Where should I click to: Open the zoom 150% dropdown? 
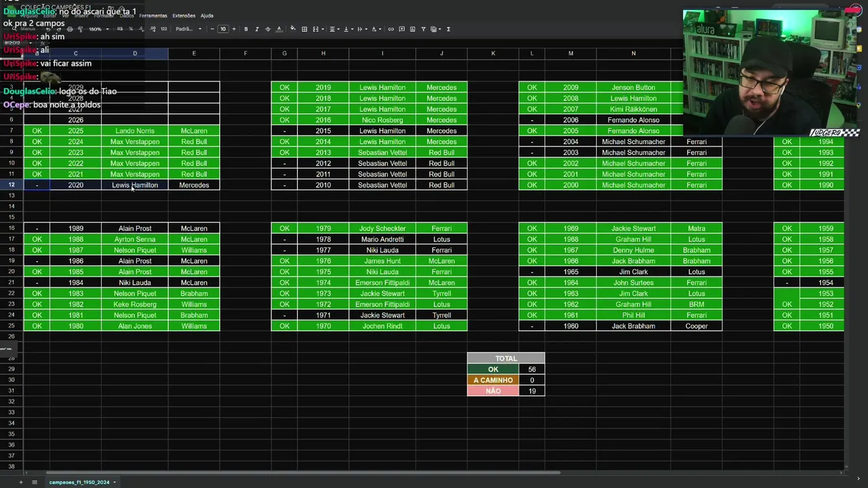click(x=99, y=29)
